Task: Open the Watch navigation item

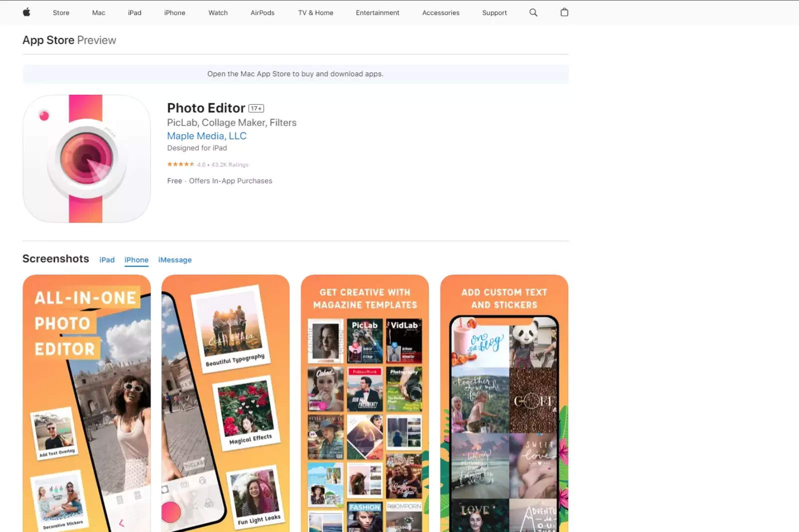Action: [218, 13]
